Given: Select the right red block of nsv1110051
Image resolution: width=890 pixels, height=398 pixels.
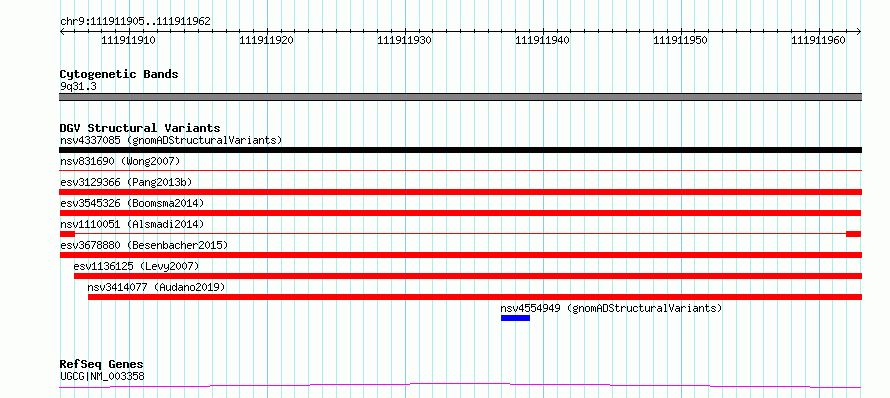Looking at the screenshot, I should point(854,234).
